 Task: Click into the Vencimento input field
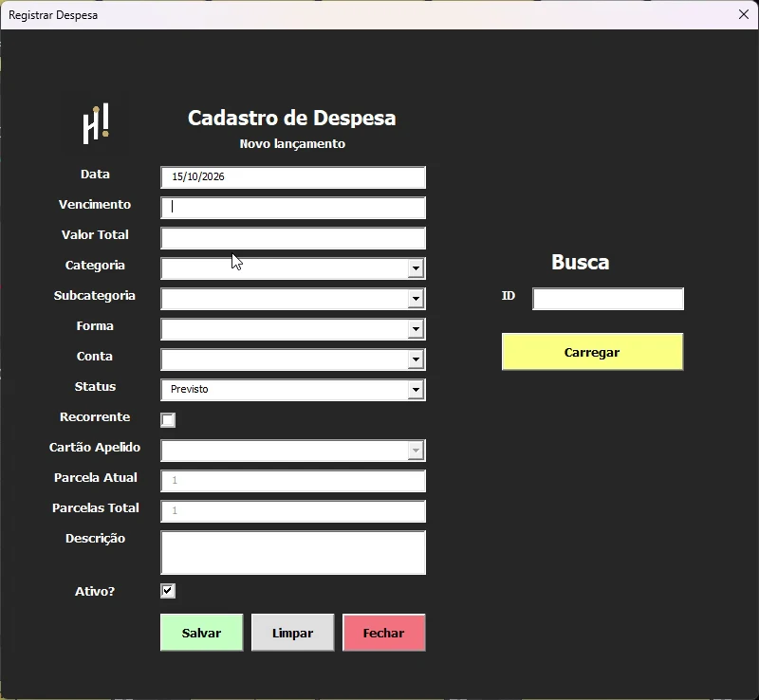[293, 208]
